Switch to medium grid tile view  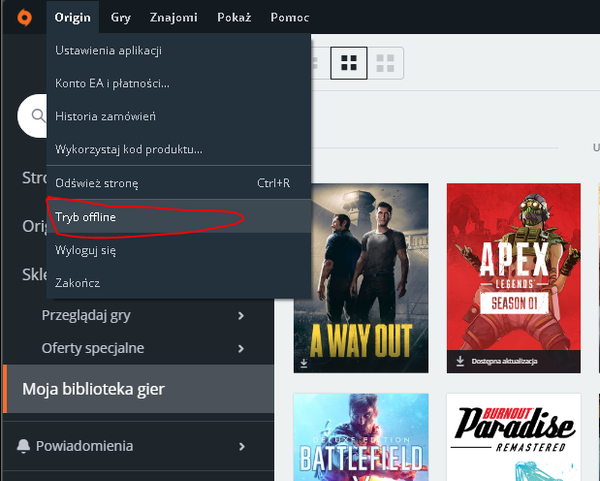pyautogui.click(x=348, y=64)
